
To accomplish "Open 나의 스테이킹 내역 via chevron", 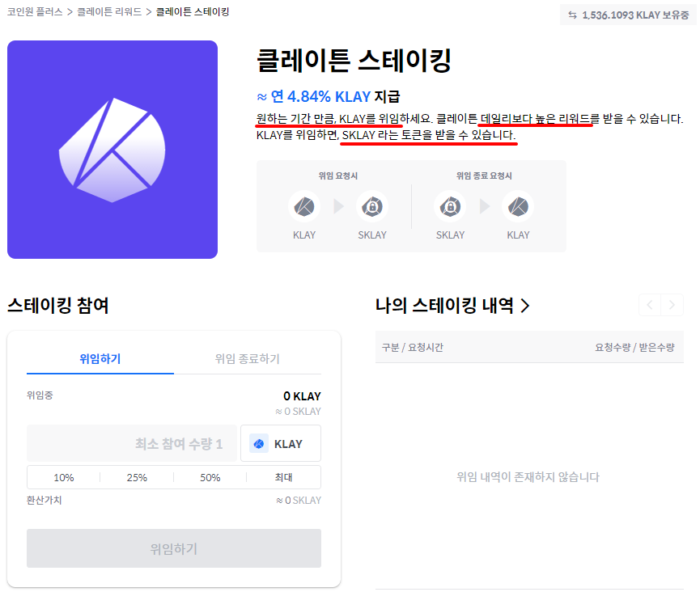I will click(x=525, y=306).
